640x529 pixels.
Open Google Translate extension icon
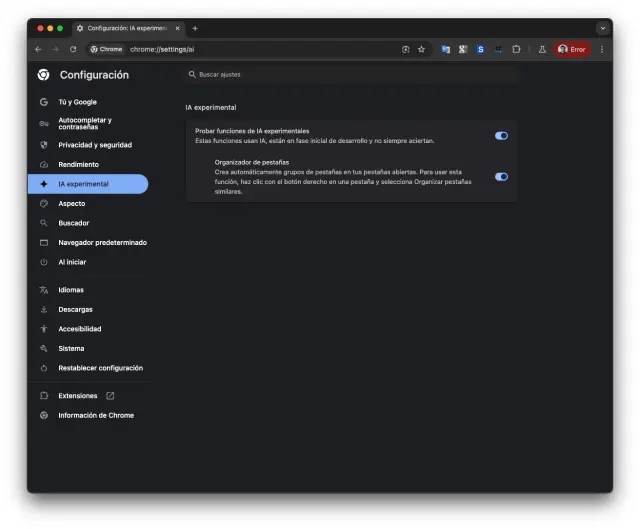click(446, 49)
